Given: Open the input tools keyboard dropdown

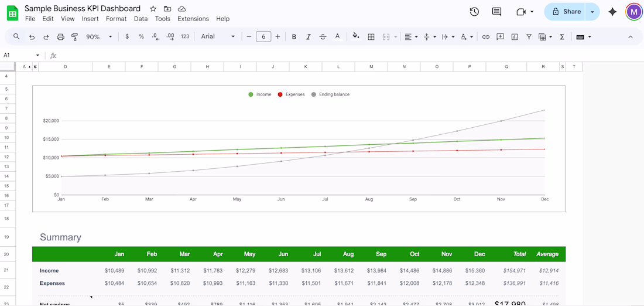Looking at the screenshot, I should (584, 36).
